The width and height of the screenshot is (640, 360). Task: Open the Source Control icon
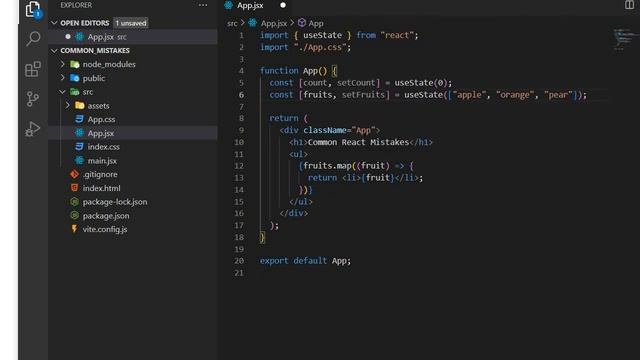point(33,99)
